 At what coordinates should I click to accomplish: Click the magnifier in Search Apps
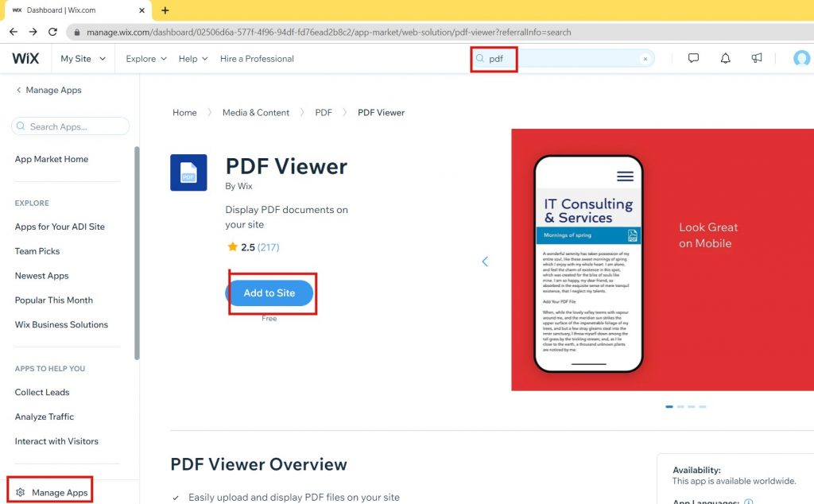21,126
